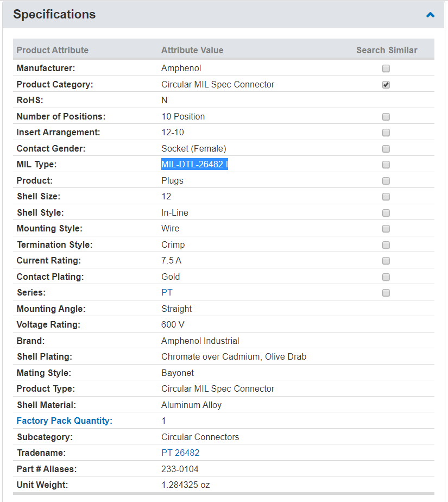Select Contact Gender search checkbox

[386, 148]
